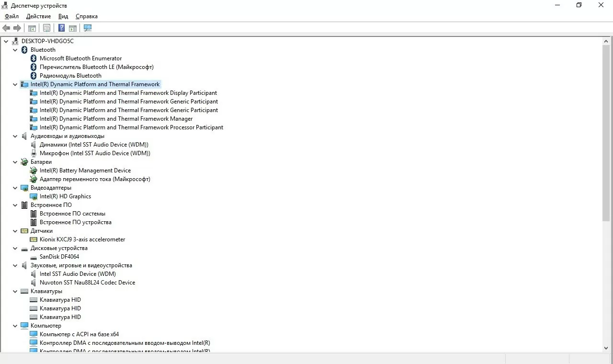This screenshot has height=364, width=613.
Task: Collapse the Клавиатуры category
Action: [x=15, y=291]
